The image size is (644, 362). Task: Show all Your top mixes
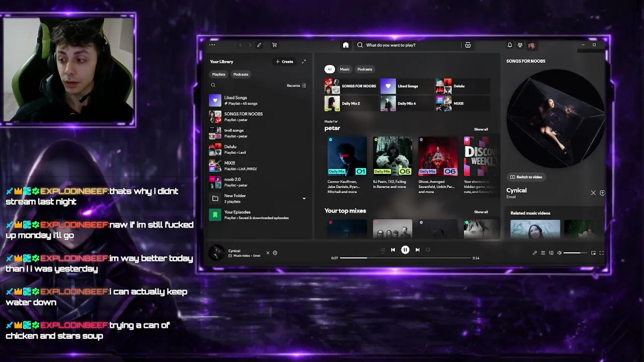pos(481,212)
